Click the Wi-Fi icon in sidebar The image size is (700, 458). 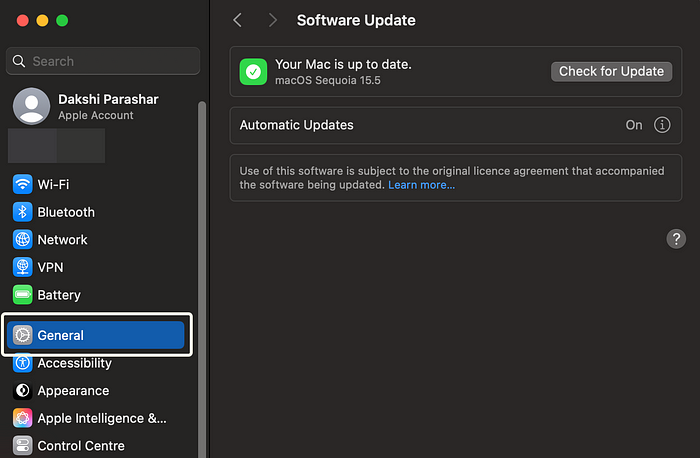pos(22,184)
